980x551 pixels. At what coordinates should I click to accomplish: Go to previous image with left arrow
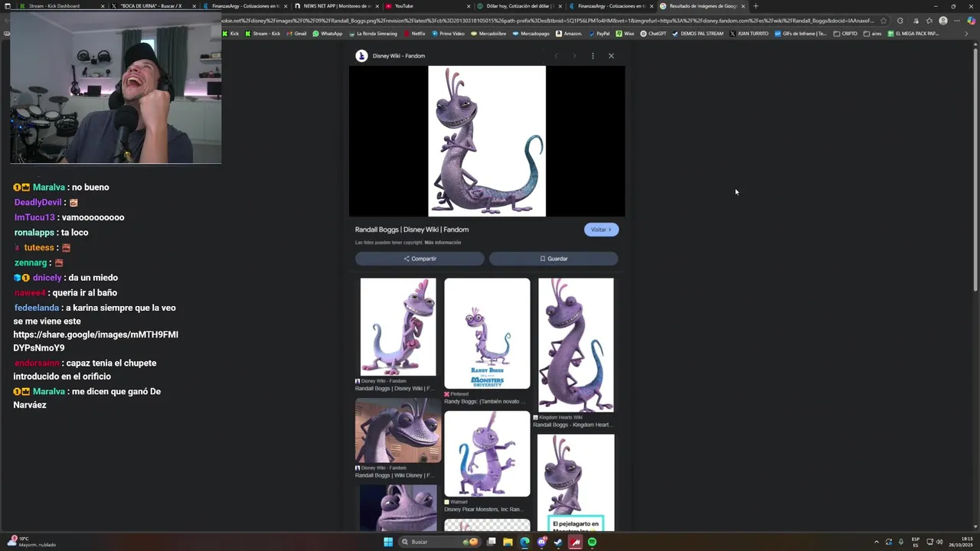coord(556,56)
